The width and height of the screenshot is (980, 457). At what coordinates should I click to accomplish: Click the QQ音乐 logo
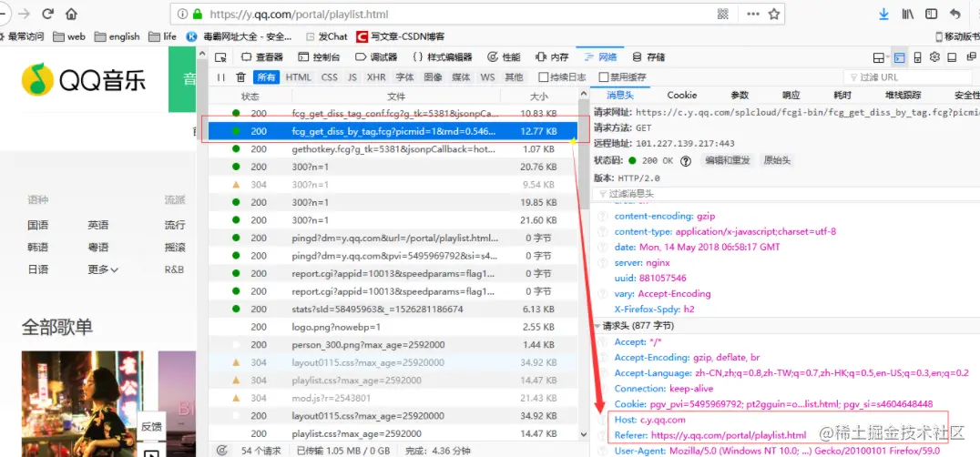point(84,80)
